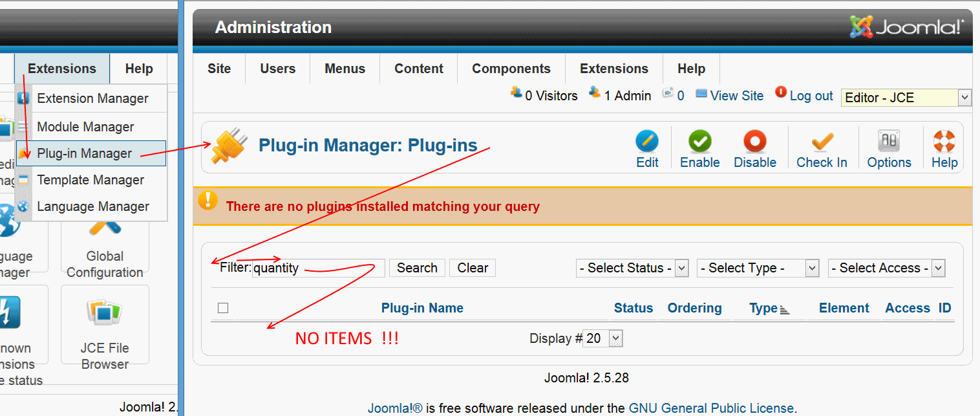980x416 pixels.
Task: Click the 1 Admin status text
Action: 628,96
